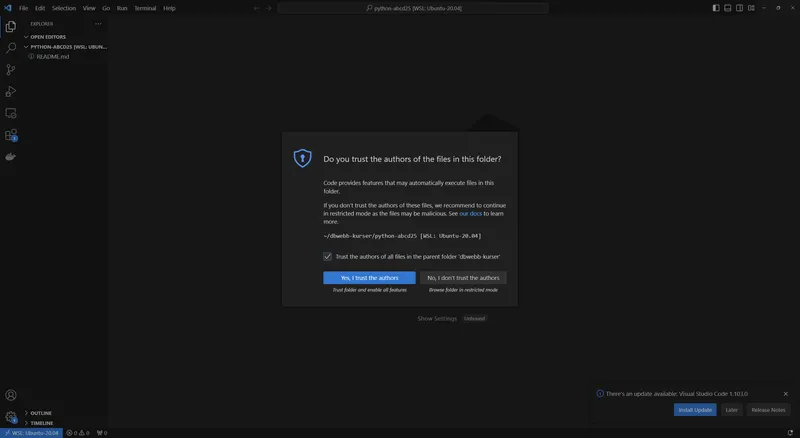800x438 pixels.
Task: Select README.md in the explorer
Action: click(x=53, y=57)
